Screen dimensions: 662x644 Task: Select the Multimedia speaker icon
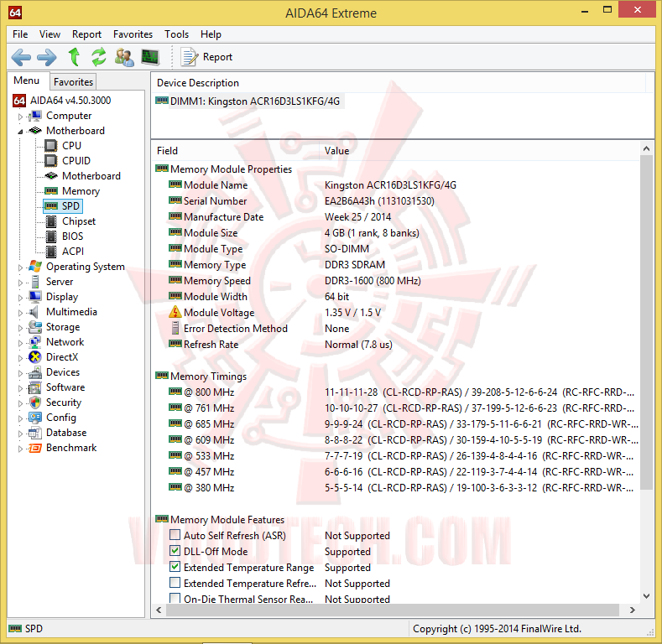[x=34, y=312]
